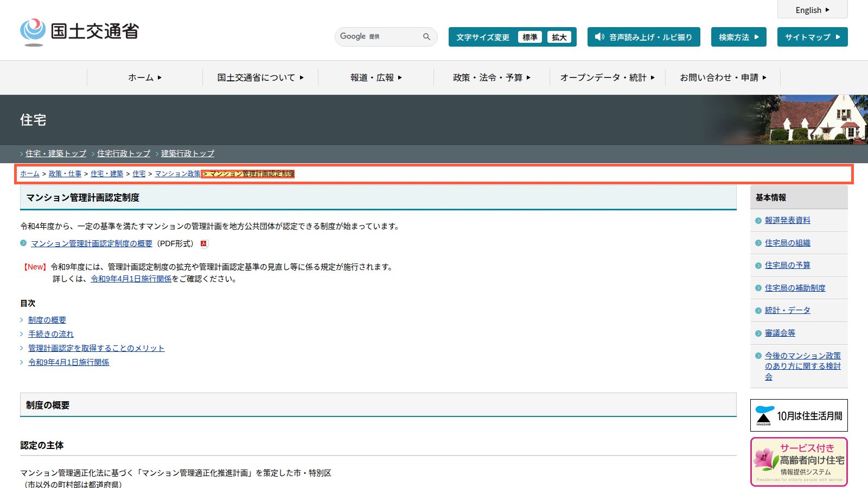
Task: Jump to 管理計画認定を取得することのメリット
Action: 96,348
